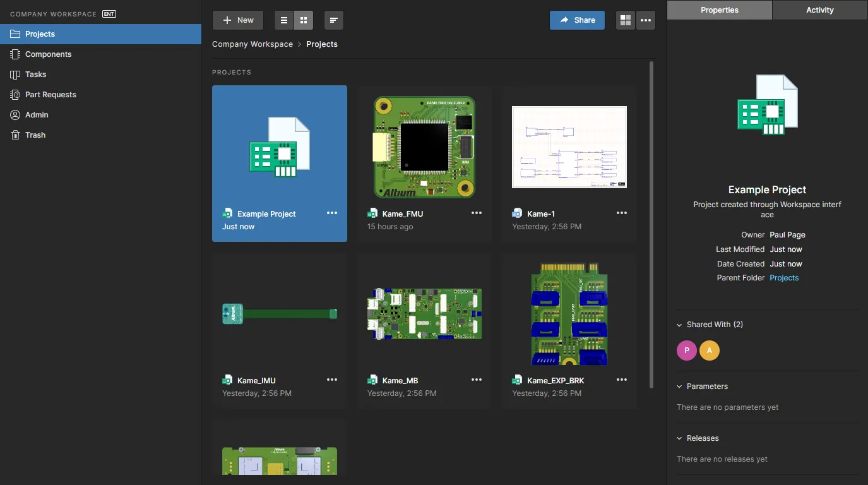This screenshot has height=485, width=868.
Task: Click the 15 hours ago timestamp
Action: pyautogui.click(x=390, y=227)
